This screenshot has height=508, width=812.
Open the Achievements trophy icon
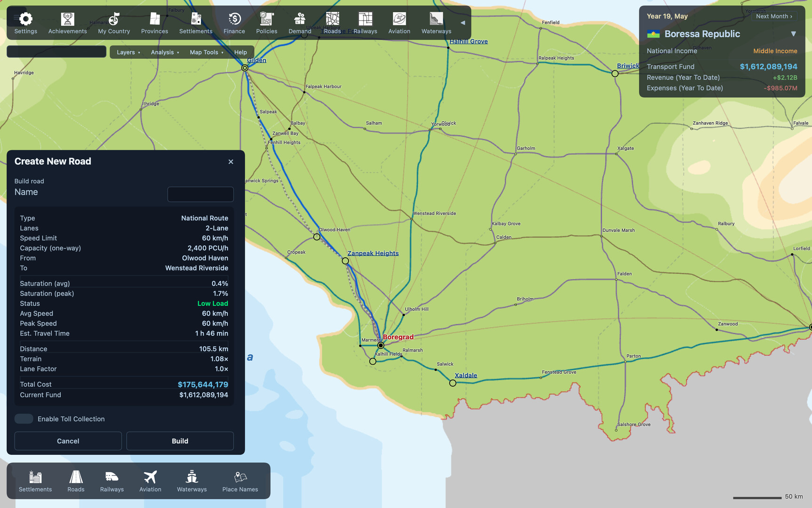tap(67, 19)
